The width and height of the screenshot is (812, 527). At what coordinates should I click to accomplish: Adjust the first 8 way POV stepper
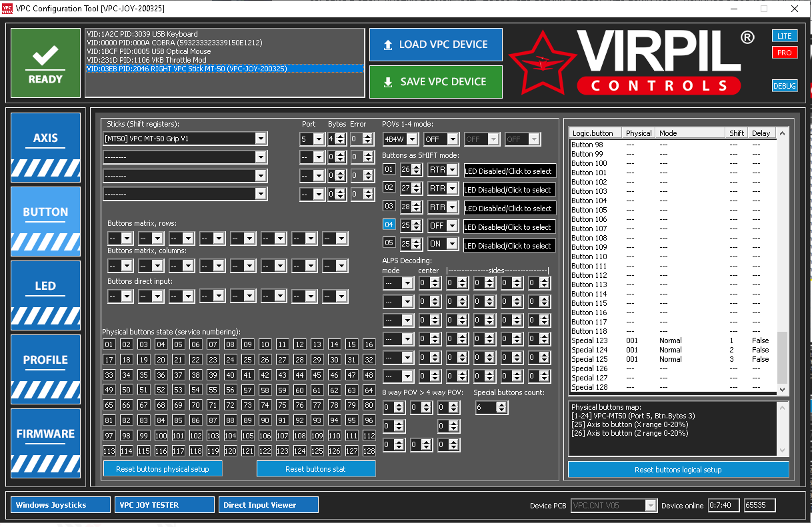pyautogui.click(x=394, y=407)
